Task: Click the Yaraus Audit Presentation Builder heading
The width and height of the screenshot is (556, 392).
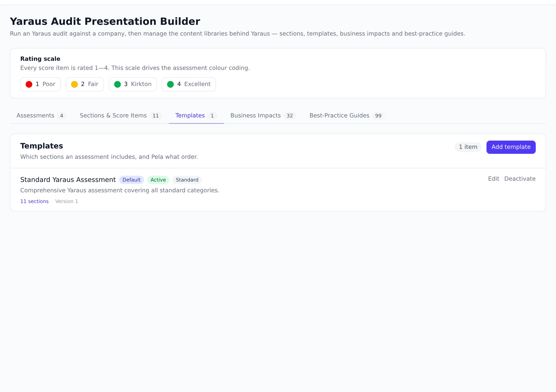Action: [x=105, y=21]
